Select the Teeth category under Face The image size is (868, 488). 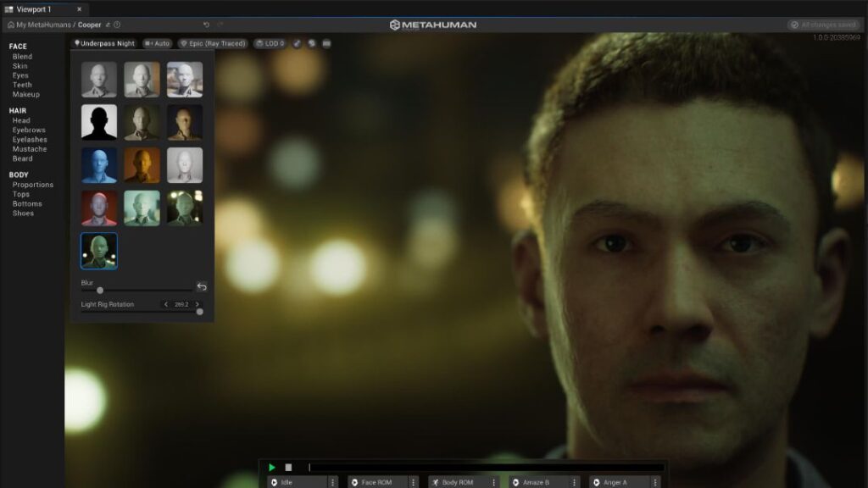tap(22, 85)
